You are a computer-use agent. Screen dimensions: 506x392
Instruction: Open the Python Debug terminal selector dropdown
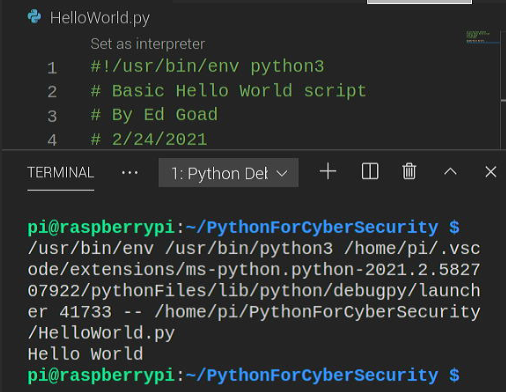228,173
